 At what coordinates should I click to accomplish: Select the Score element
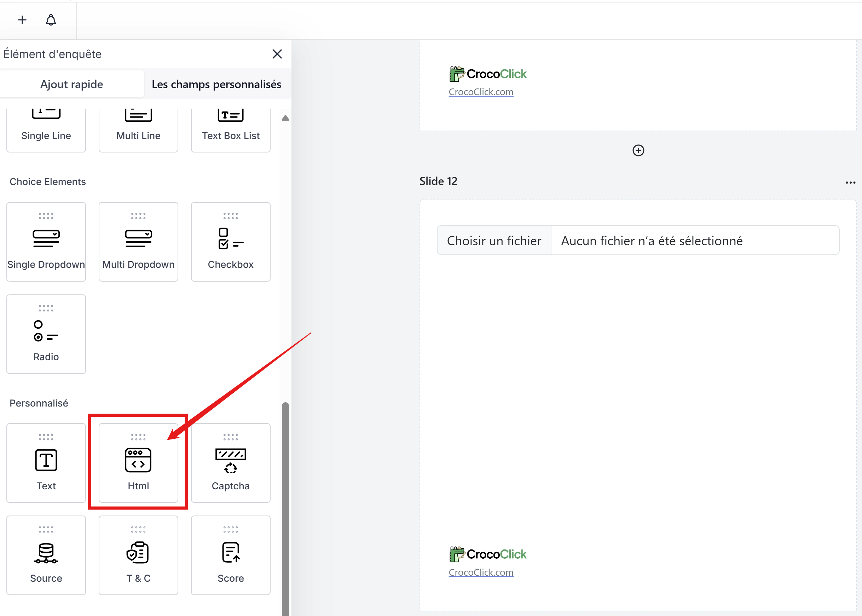(231, 555)
